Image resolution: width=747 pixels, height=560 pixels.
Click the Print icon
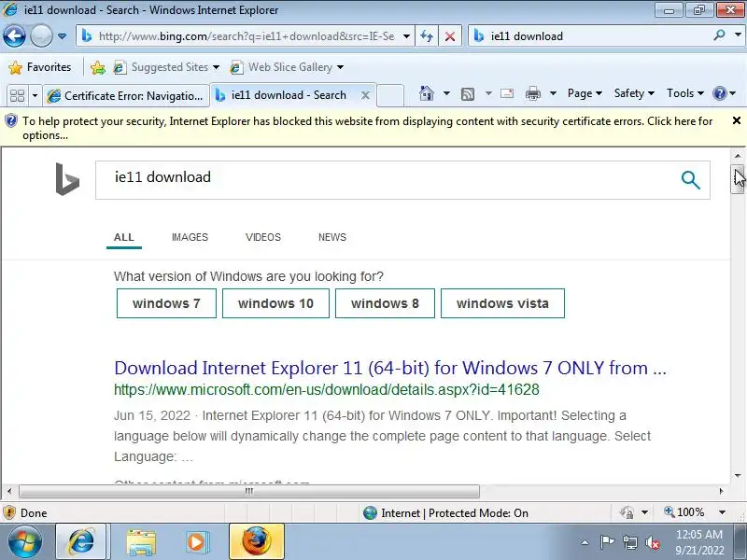coord(532,93)
